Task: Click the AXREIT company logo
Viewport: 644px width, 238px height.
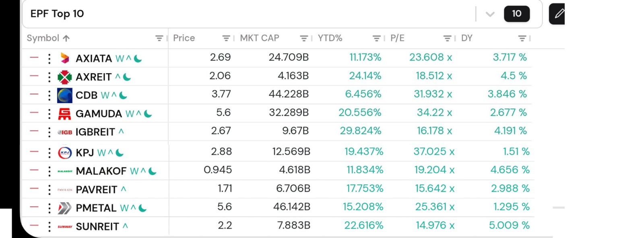Action: coord(65,77)
